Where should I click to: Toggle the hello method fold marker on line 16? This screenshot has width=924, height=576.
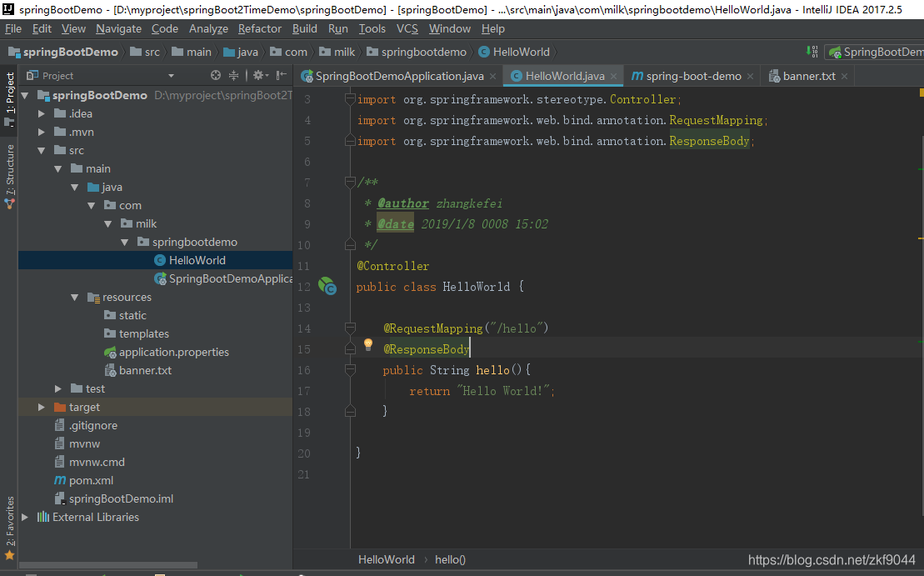tap(350, 369)
